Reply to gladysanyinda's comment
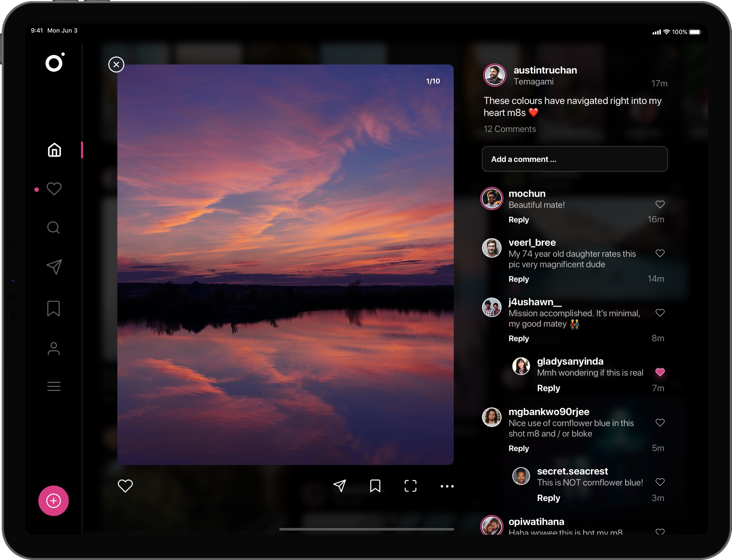 (x=548, y=388)
